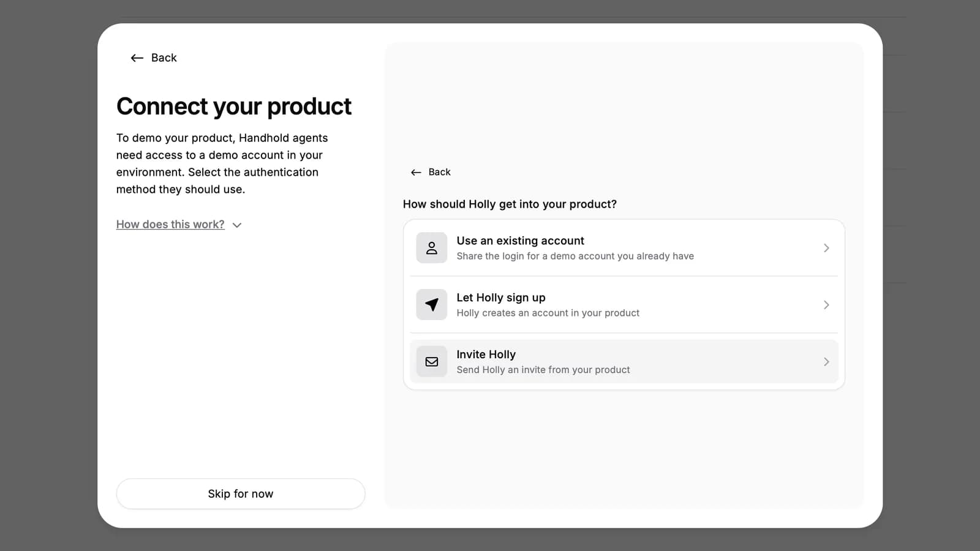Image resolution: width=980 pixels, height=551 pixels.
Task: Click the top-left Back arrow icon
Action: click(137, 58)
